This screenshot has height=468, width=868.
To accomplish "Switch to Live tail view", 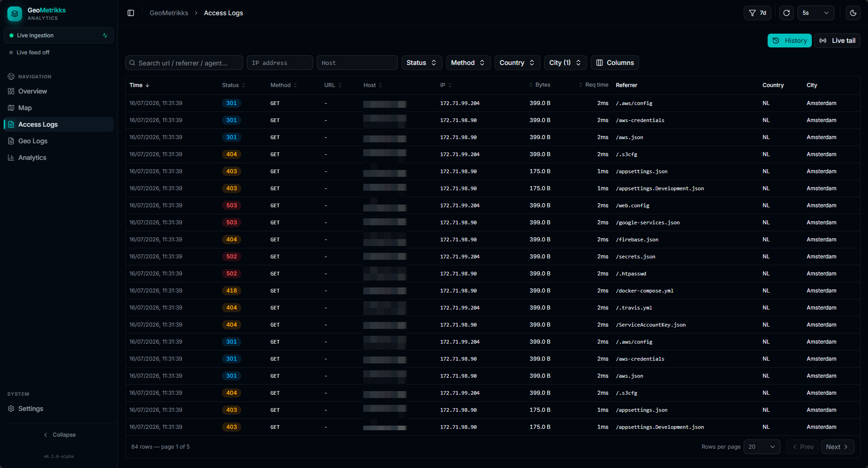I will tap(838, 41).
